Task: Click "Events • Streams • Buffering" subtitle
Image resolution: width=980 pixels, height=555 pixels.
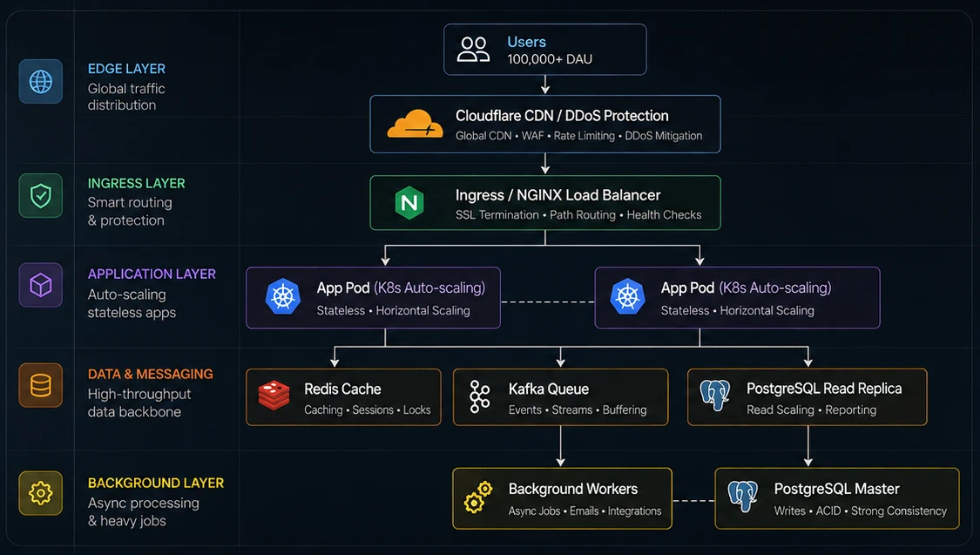Action: click(x=578, y=410)
